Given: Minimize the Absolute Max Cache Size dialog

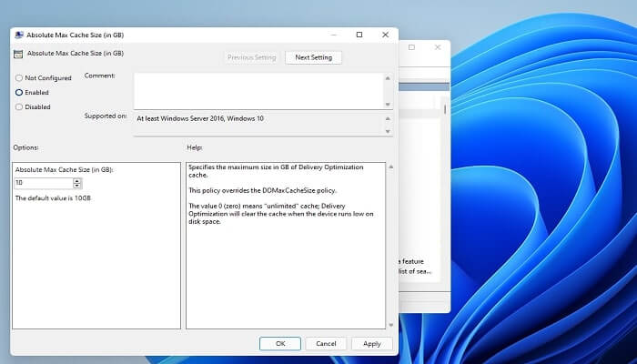Looking at the screenshot, I should (334, 35).
